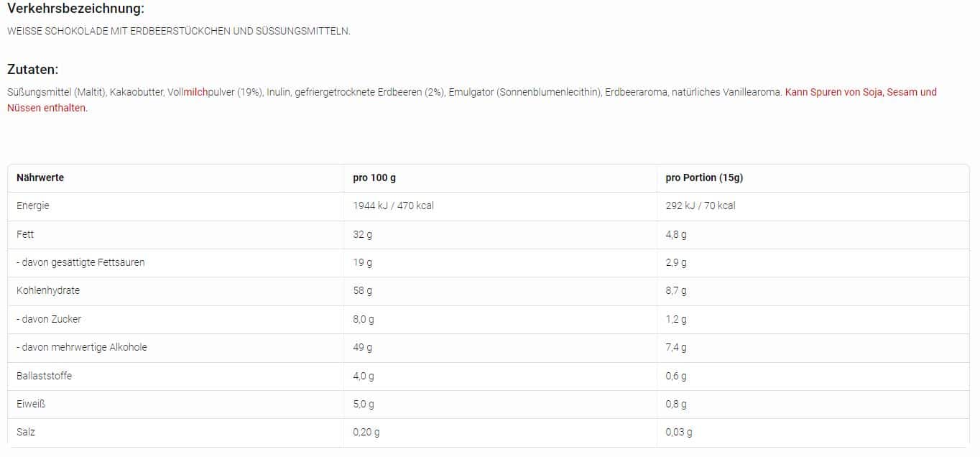Select the pro 100 g column header

coord(374,177)
